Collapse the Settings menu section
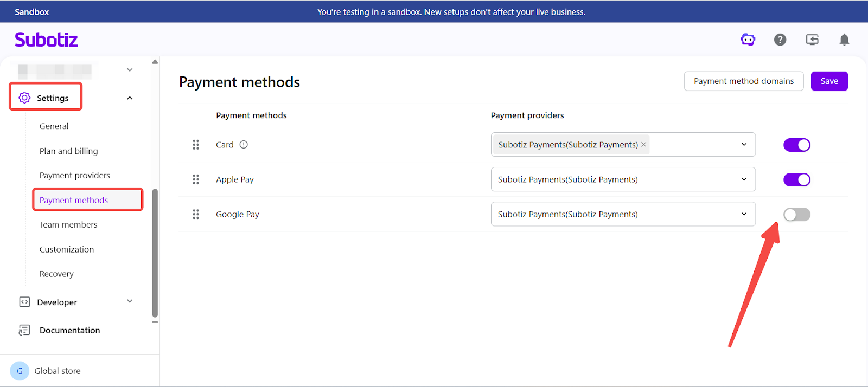This screenshot has height=387, width=868. (130, 98)
